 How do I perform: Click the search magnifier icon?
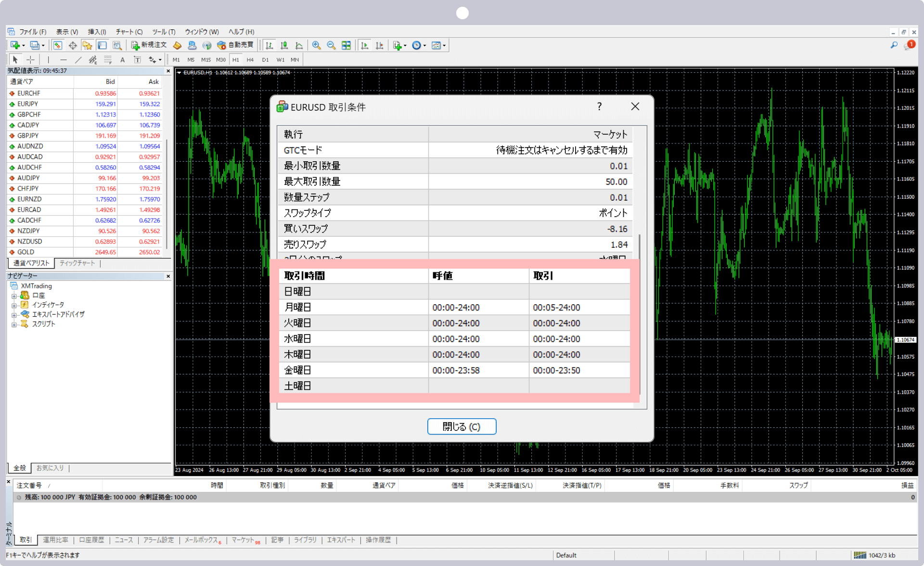[x=894, y=45]
